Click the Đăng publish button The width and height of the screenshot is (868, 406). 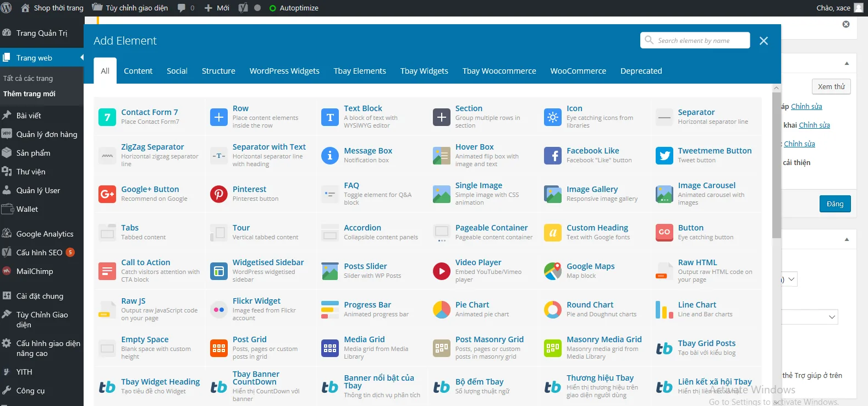tap(835, 204)
